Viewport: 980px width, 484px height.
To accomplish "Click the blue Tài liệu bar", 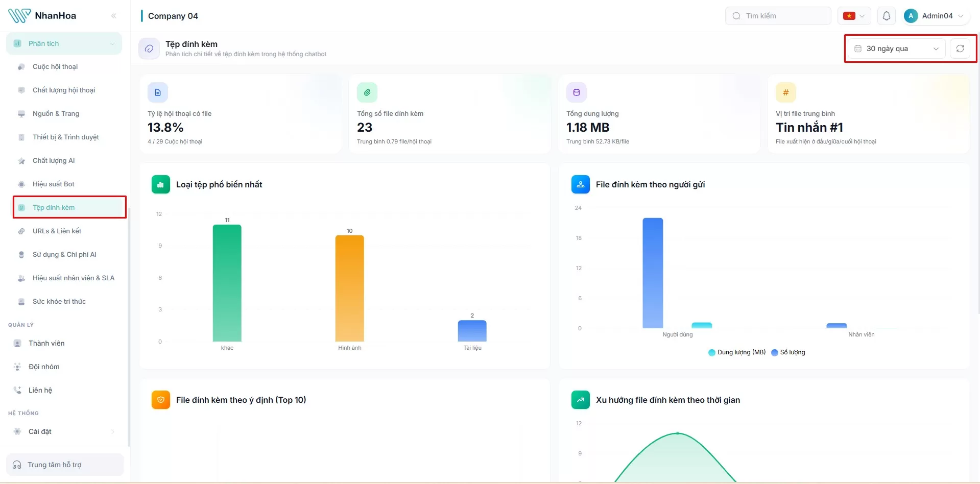I will 472,331.
